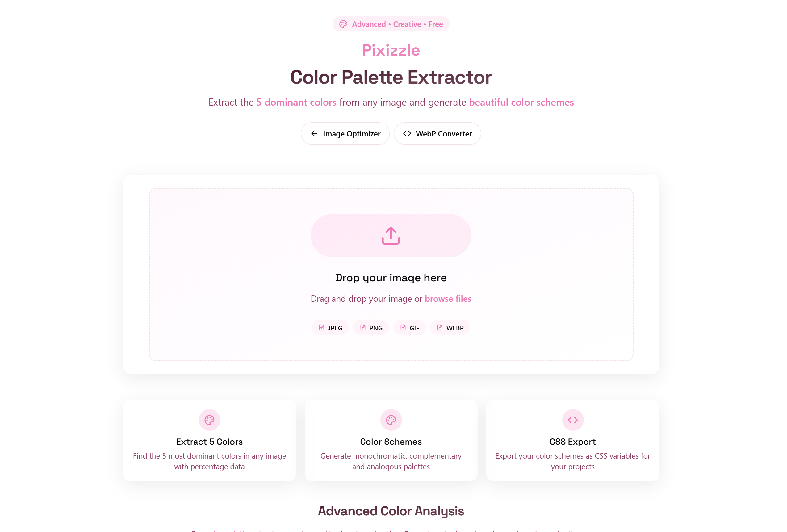Click the file icon on the WEBP chip
This screenshot has height=532, width=787.
coord(440,328)
